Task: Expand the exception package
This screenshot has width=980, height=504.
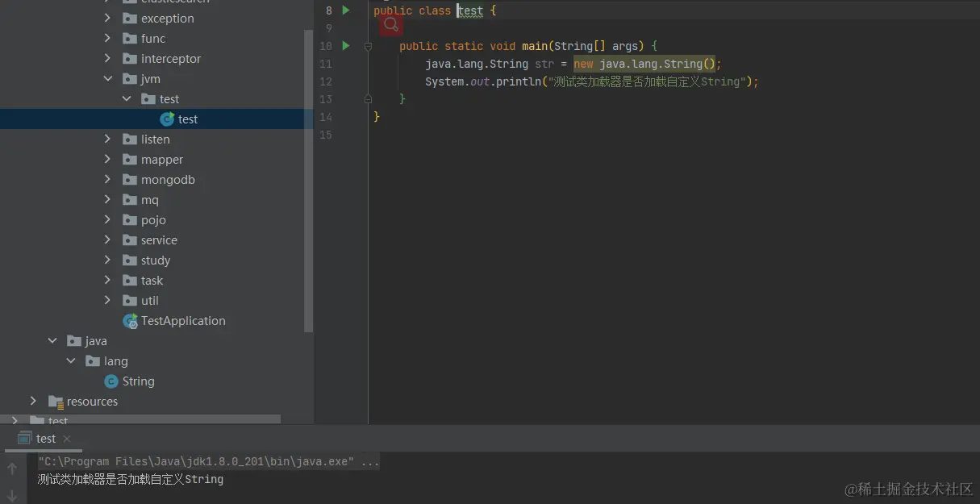Action: pyautogui.click(x=108, y=19)
